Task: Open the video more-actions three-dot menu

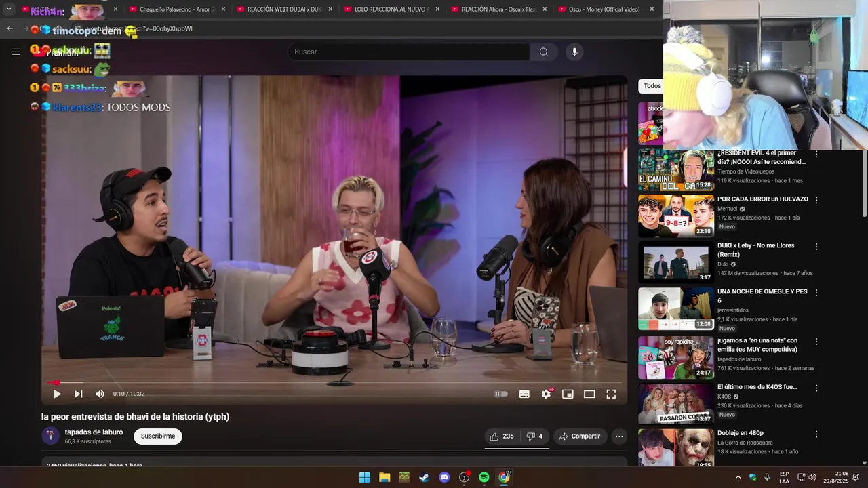Action: pyautogui.click(x=619, y=436)
